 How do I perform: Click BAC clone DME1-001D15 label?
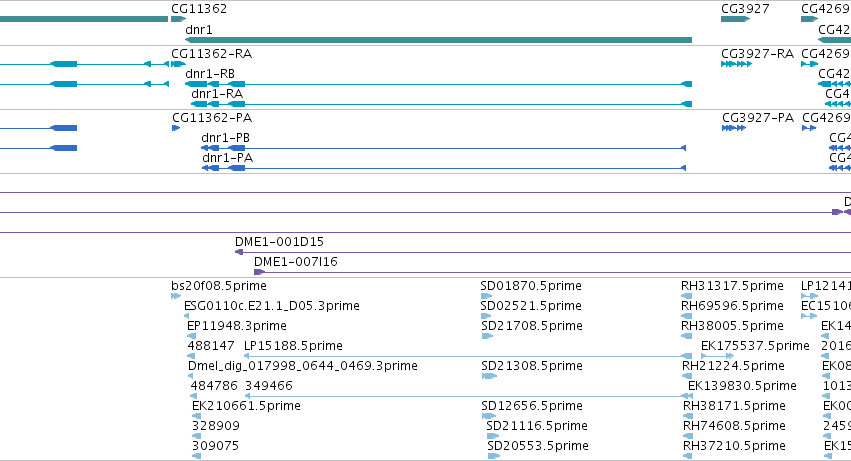coord(280,242)
